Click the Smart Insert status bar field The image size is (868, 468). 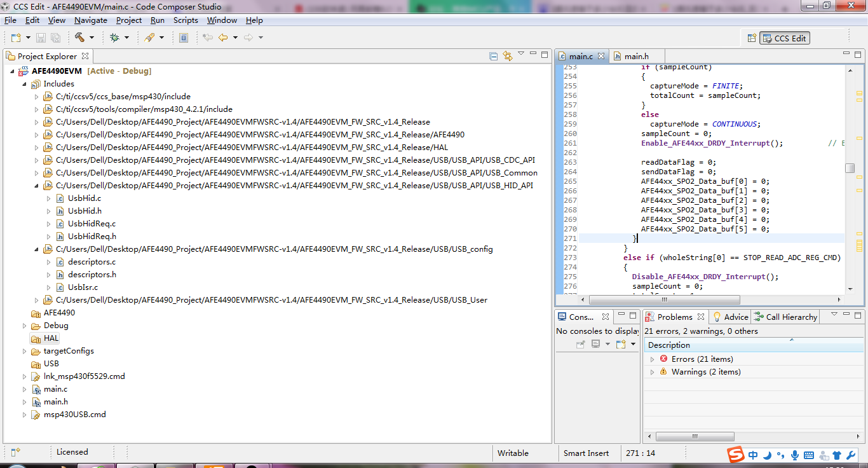point(586,453)
